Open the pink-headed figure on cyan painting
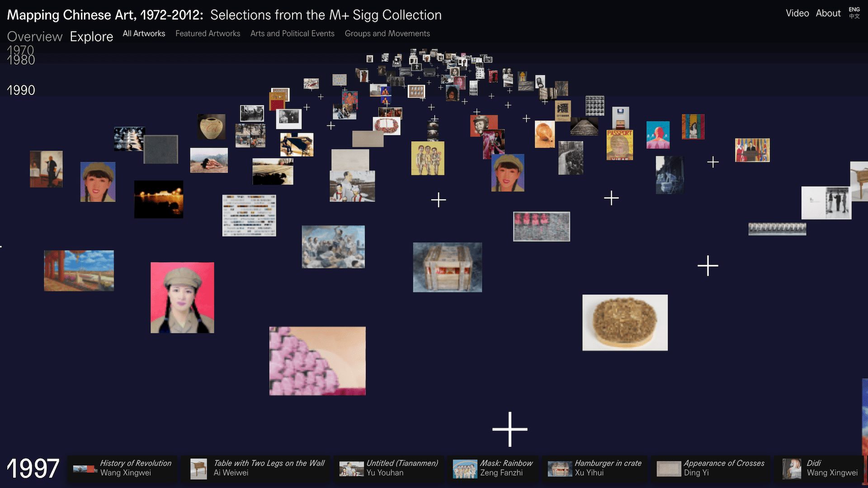This screenshot has height=488, width=868. tap(658, 135)
